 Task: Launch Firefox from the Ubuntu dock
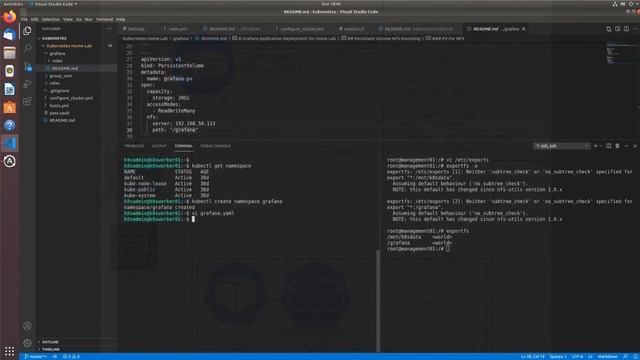[x=9, y=17]
